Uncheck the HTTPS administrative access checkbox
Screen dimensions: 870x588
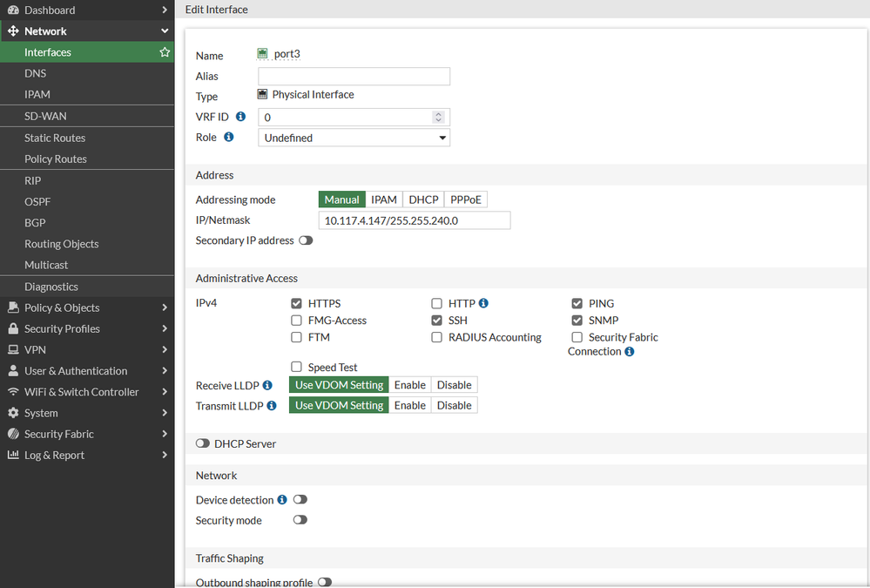[x=297, y=304]
